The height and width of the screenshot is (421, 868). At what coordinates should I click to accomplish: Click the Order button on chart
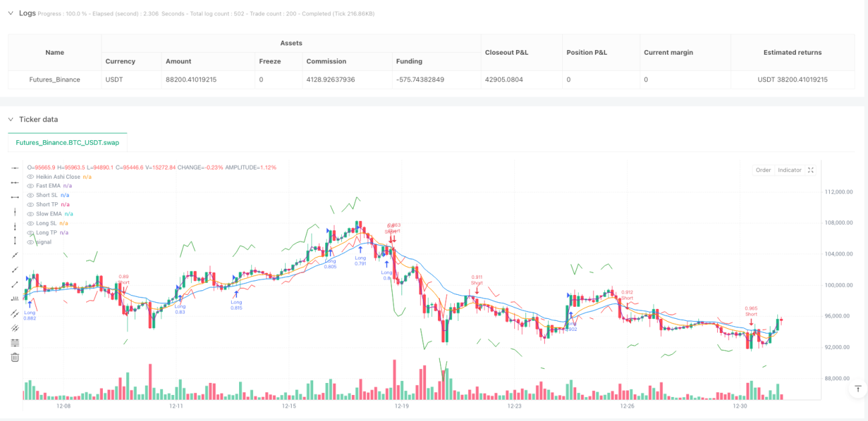click(763, 170)
